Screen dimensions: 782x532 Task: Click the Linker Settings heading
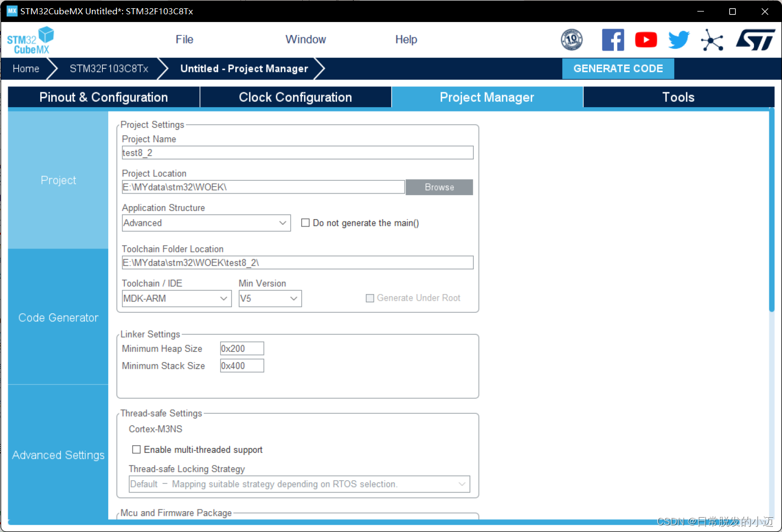pyautogui.click(x=150, y=334)
